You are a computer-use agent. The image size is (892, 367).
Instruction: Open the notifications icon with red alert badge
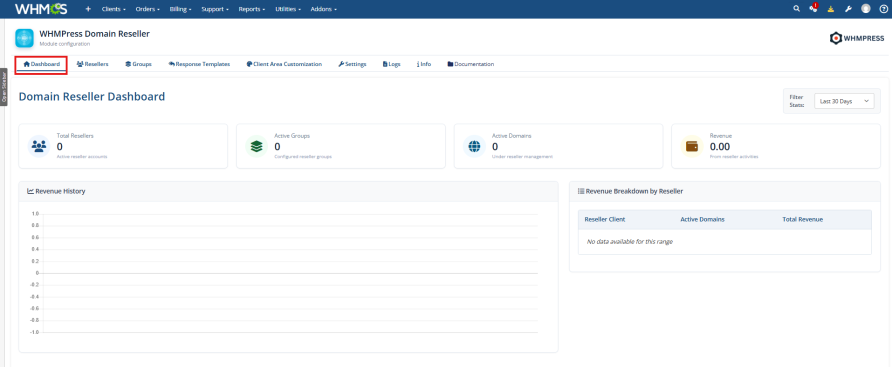813,8
